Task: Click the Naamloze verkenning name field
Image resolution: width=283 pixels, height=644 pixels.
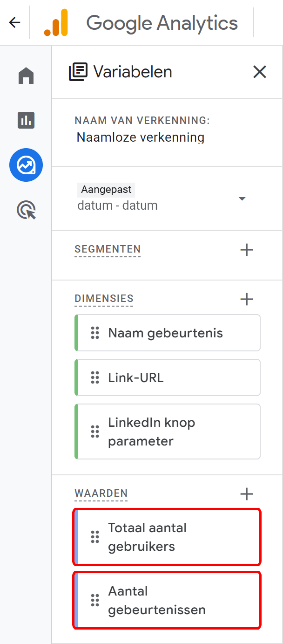Action: (141, 137)
